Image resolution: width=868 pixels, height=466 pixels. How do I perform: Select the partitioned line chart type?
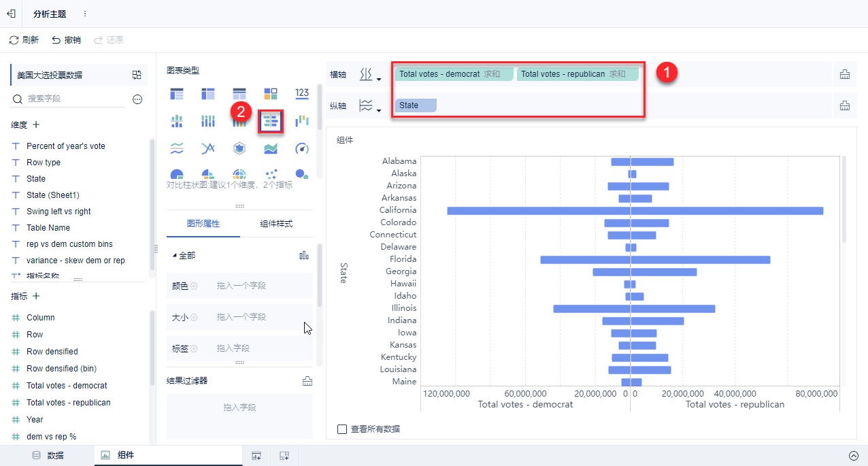[x=177, y=148]
